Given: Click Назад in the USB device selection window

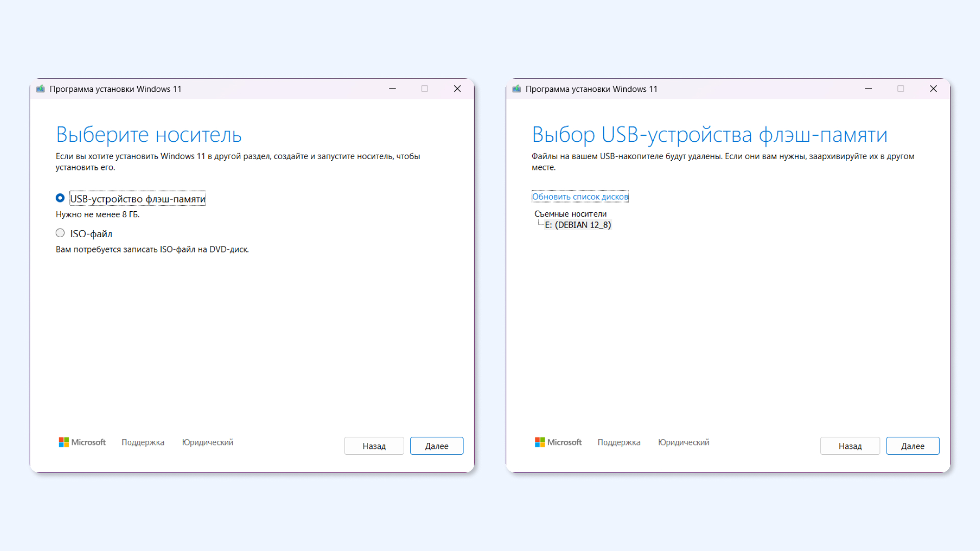Looking at the screenshot, I should click(x=850, y=446).
